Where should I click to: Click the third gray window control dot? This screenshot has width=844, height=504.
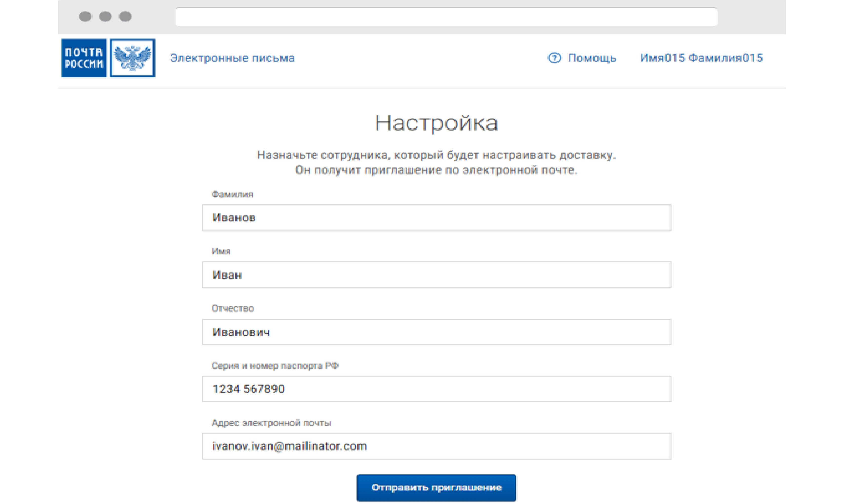coord(125,17)
